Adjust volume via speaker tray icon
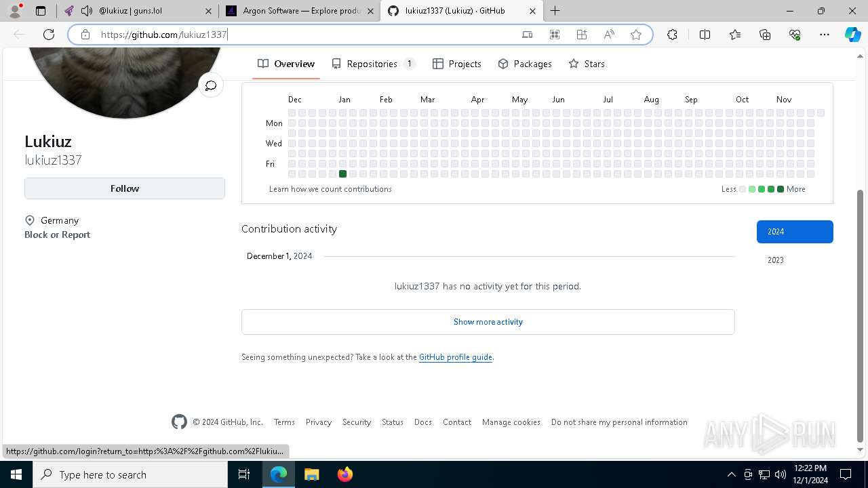 (x=781, y=474)
